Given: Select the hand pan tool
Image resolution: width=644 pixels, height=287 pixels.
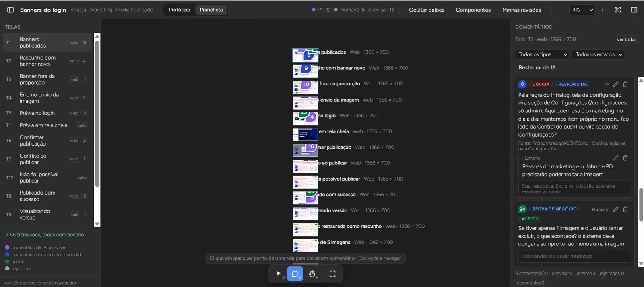Looking at the screenshot, I should pos(312,274).
